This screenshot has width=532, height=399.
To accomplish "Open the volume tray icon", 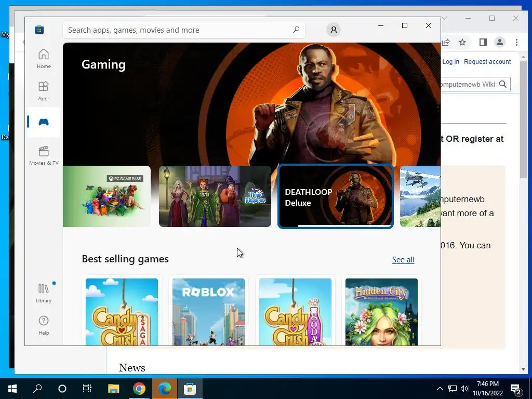I will tap(464, 389).
